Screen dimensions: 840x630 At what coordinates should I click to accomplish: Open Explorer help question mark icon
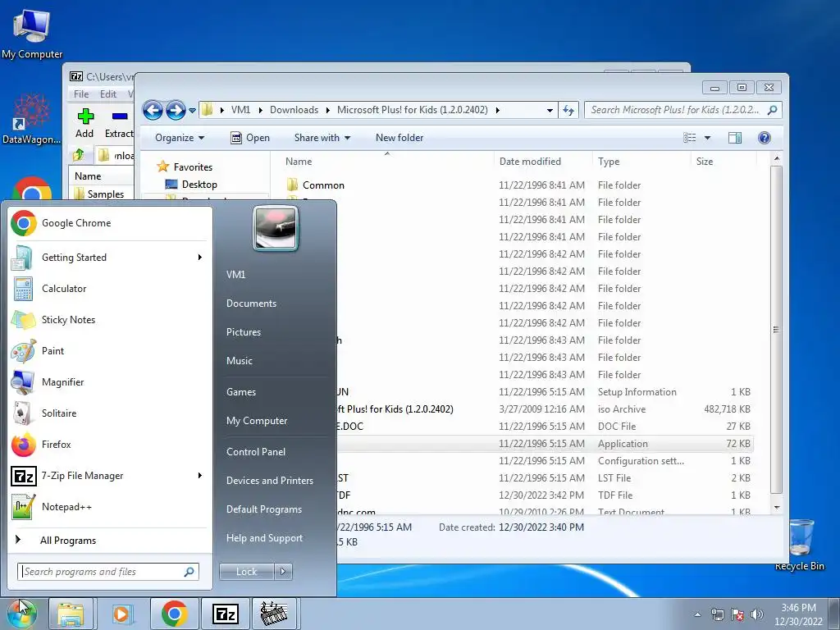(x=765, y=138)
